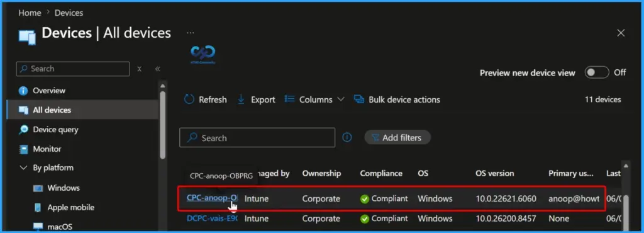Viewport: 644px width, 233px height.
Task: Close the Devices blade with X
Action: 621,33
